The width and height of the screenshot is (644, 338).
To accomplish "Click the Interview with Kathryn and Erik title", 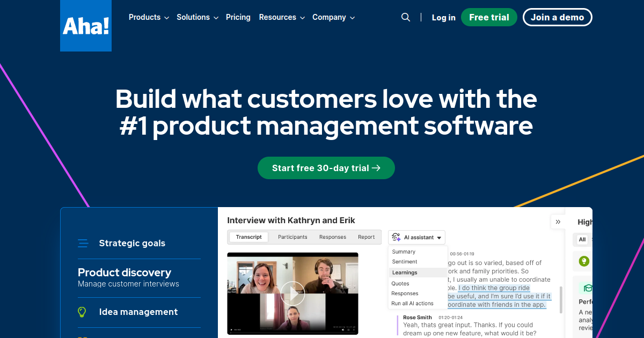I will tap(291, 221).
